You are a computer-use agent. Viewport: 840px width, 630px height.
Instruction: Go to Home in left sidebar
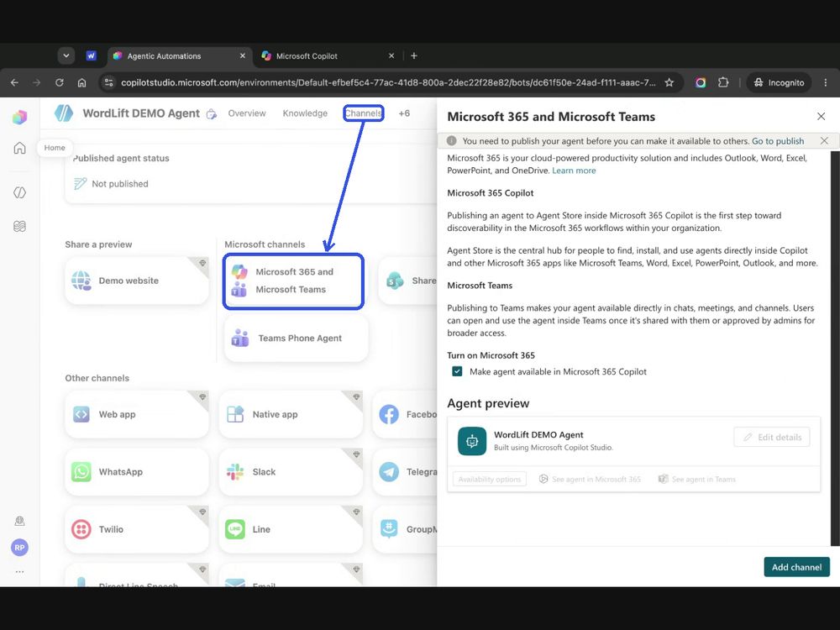tap(20, 148)
